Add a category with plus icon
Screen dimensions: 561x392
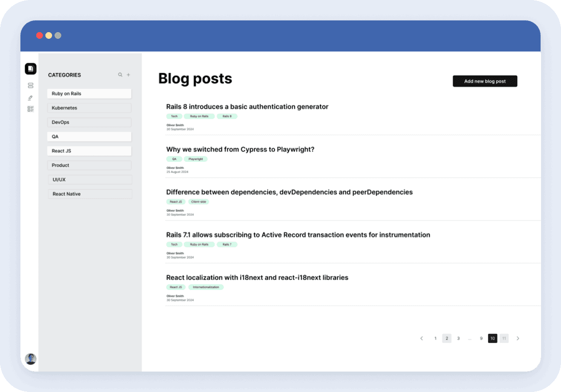128,75
